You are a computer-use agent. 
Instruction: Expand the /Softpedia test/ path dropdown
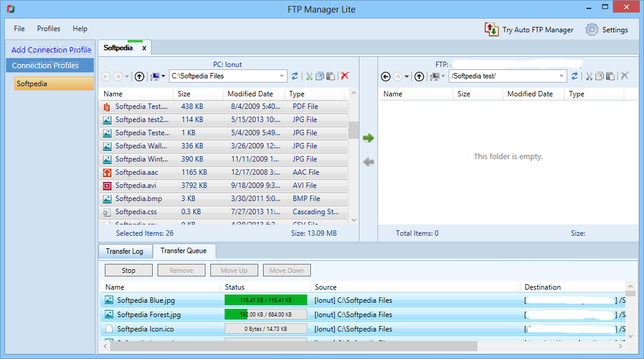561,76
